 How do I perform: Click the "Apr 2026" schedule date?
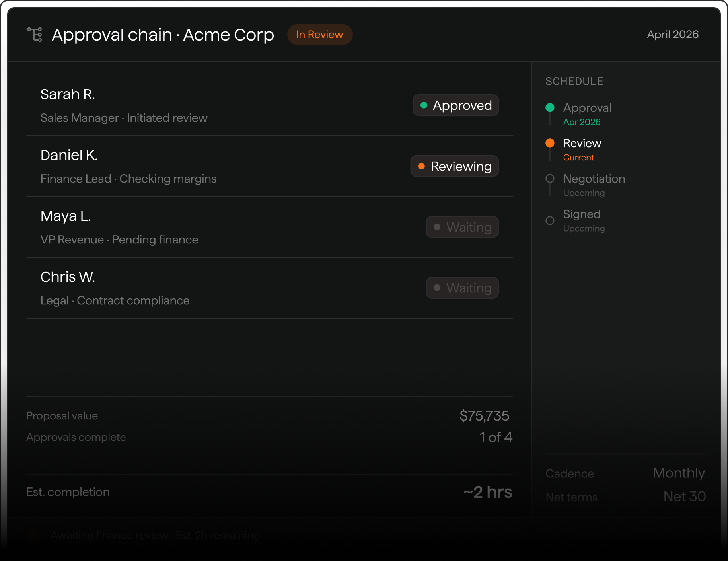click(x=582, y=122)
